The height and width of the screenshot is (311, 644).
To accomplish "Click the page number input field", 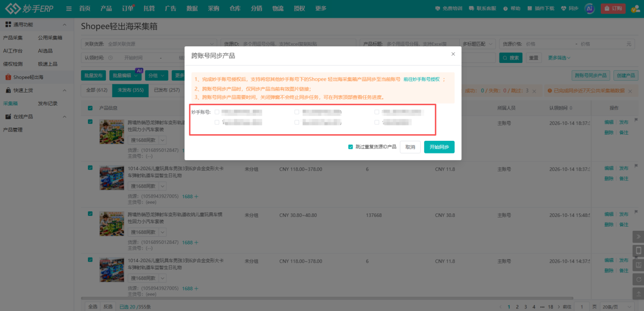I will tap(581, 307).
